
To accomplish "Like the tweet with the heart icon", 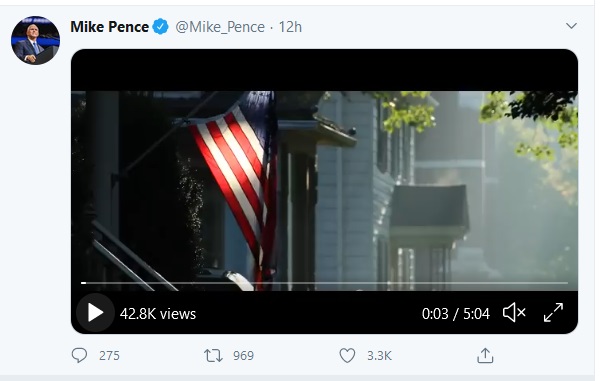I will (347, 355).
